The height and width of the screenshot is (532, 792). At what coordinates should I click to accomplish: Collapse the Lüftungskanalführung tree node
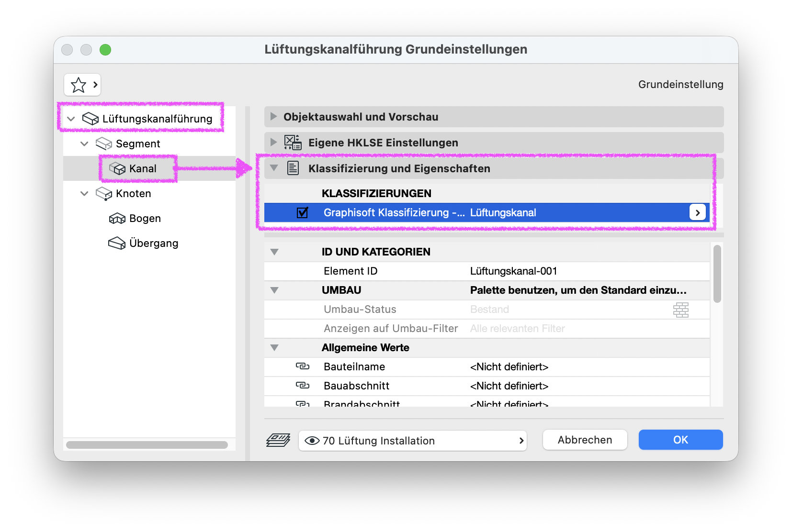click(71, 119)
